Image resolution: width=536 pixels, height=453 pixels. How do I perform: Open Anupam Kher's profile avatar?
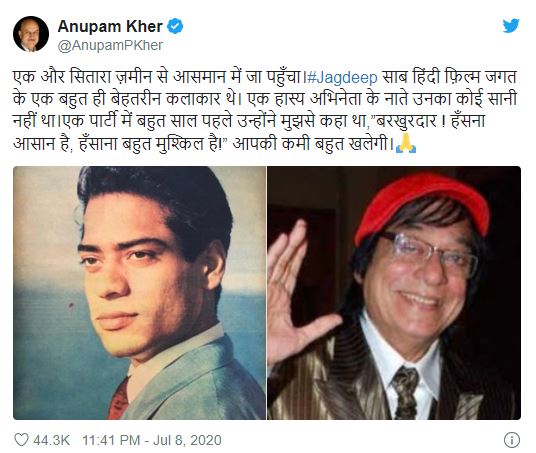click(x=31, y=34)
